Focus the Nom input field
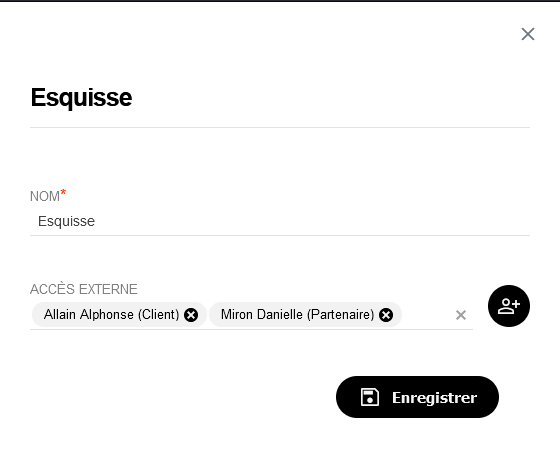560x459 pixels. pos(280,221)
